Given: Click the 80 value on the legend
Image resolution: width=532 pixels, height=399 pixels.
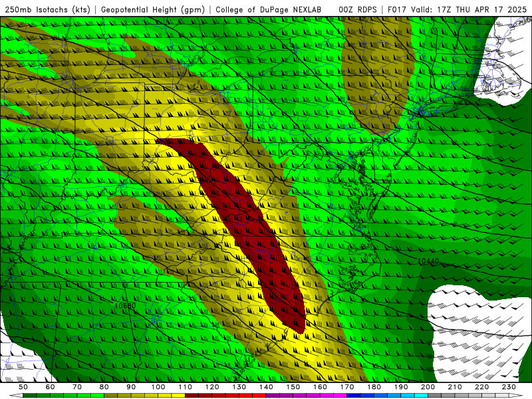Looking at the screenshot, I should tap(104, 387).
